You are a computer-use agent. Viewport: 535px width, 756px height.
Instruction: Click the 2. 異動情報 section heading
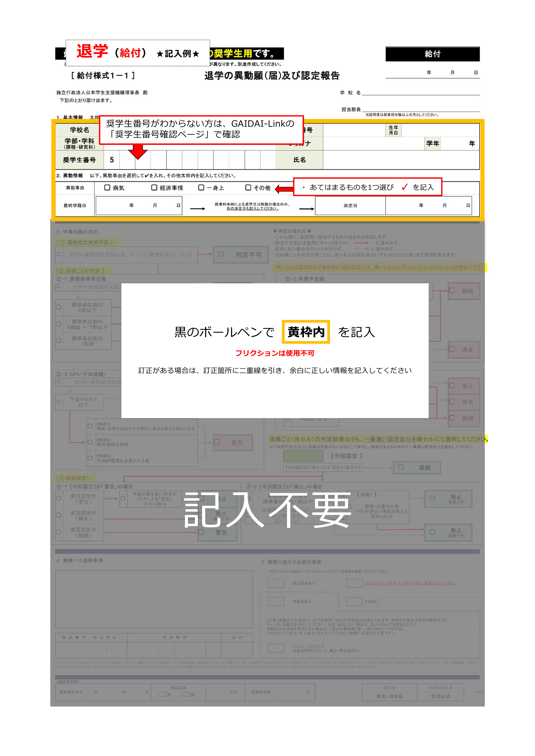point(70,176)
